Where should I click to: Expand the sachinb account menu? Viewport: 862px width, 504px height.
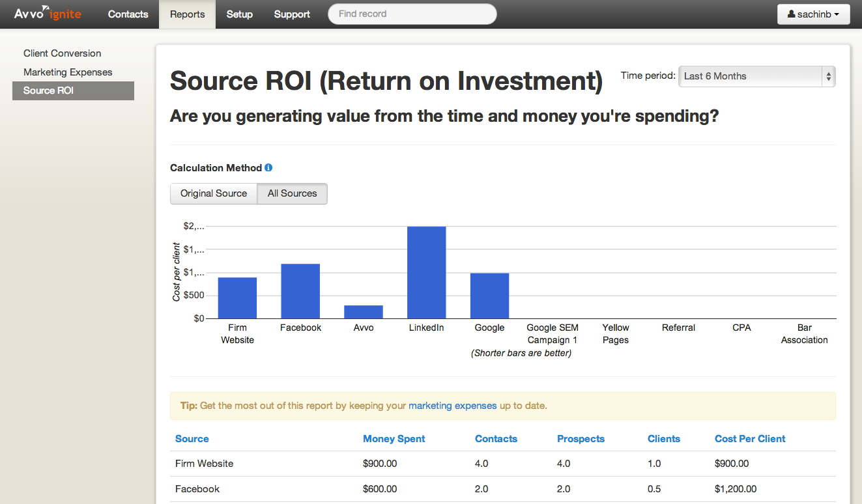tap(813, 14)
